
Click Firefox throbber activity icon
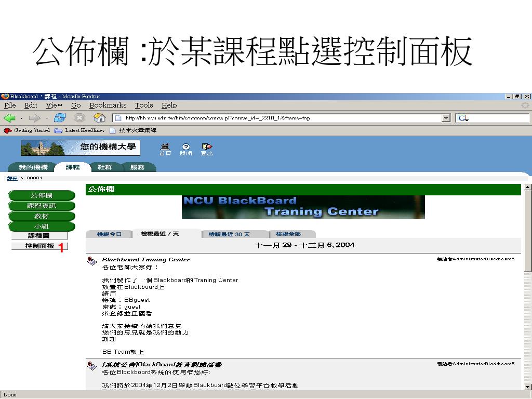pos(525,105)
